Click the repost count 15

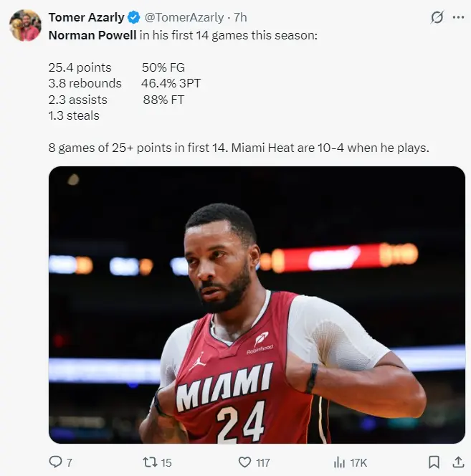[166, 462]
